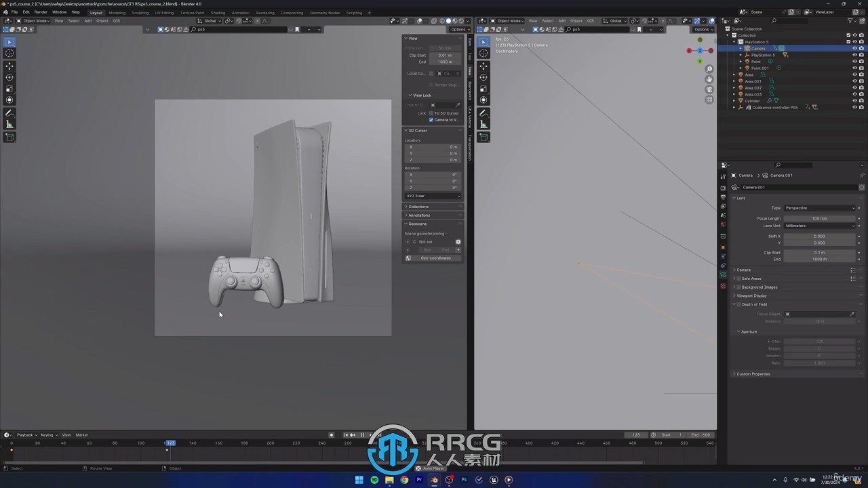Select the Measure tool in left viewport toolbar
The image size is (868, 488).
click(x=9, y=125)
